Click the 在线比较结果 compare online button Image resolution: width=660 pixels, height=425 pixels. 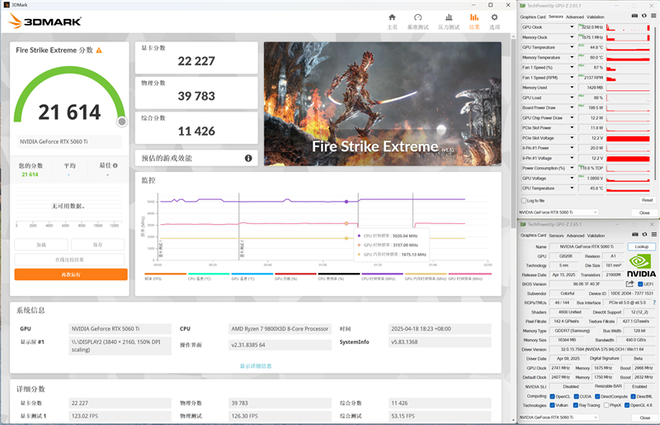point(69,259)
